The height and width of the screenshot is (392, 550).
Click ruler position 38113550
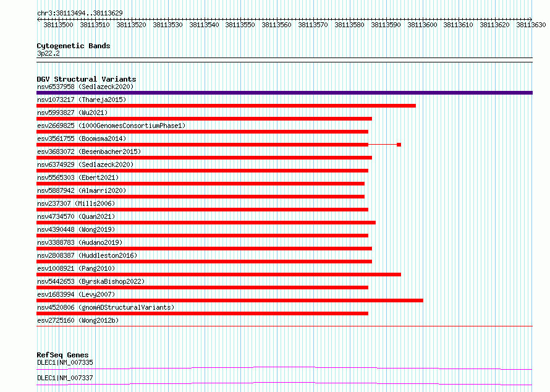240,25
